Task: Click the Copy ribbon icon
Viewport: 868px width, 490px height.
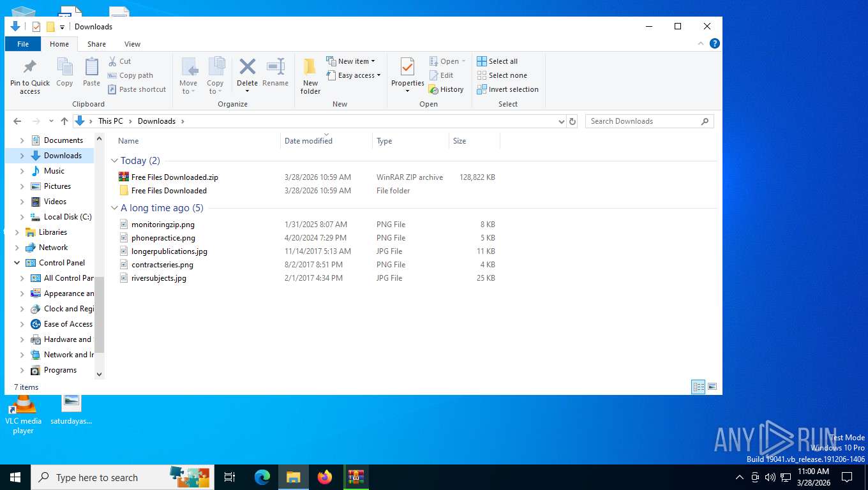Action: (x=64, y=67)
